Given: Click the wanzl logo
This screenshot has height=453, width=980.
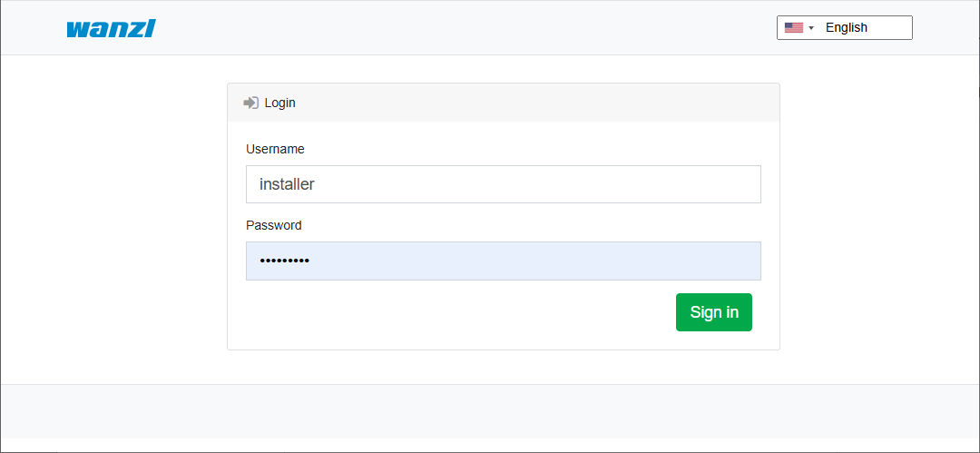Looking at the screenshot, I should pos(111,28).
